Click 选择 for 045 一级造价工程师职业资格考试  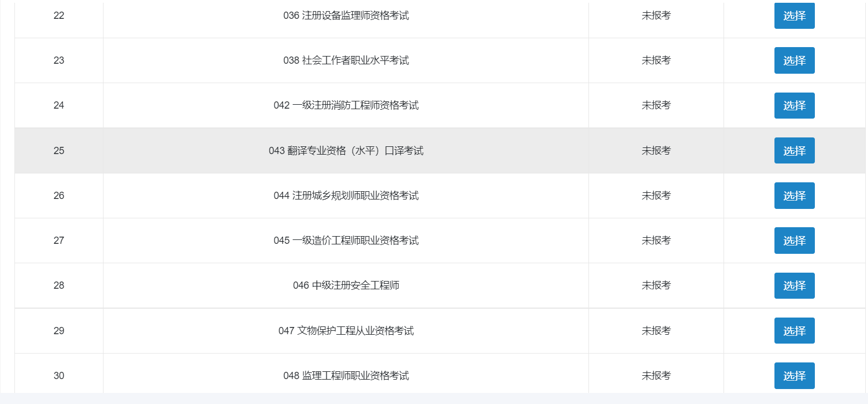794,241
